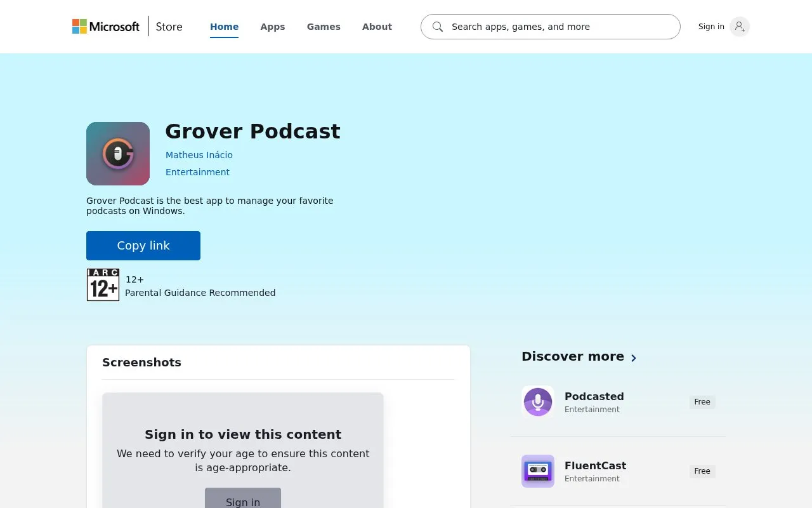
Task: Focus the search apps and games field
Action: point(551,27)
